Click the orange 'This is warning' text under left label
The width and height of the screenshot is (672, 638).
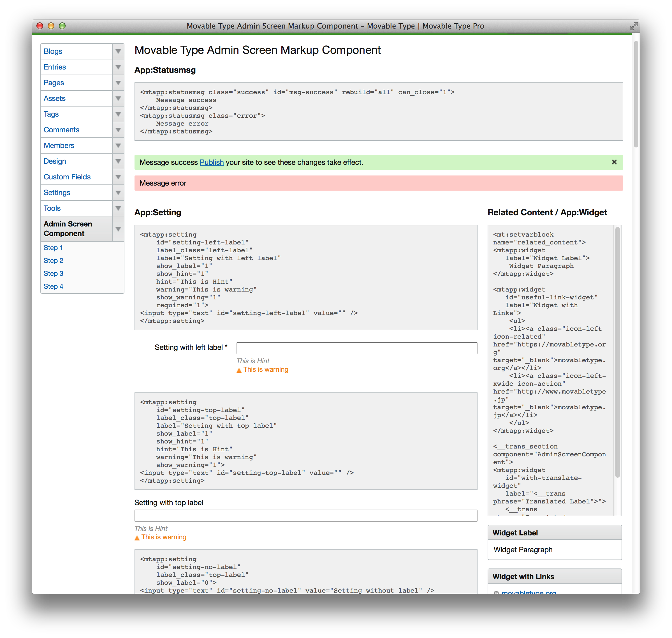pyautogui.click(x=265, y=370)
